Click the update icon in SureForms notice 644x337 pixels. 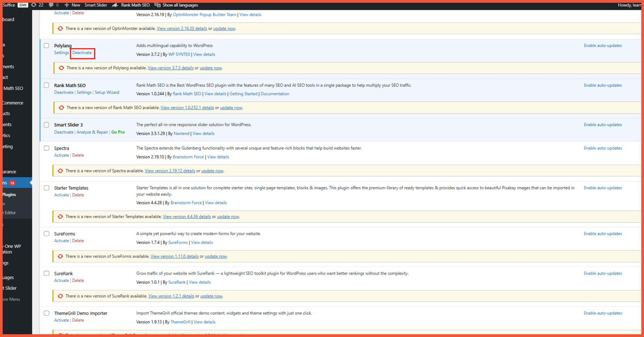60,257
